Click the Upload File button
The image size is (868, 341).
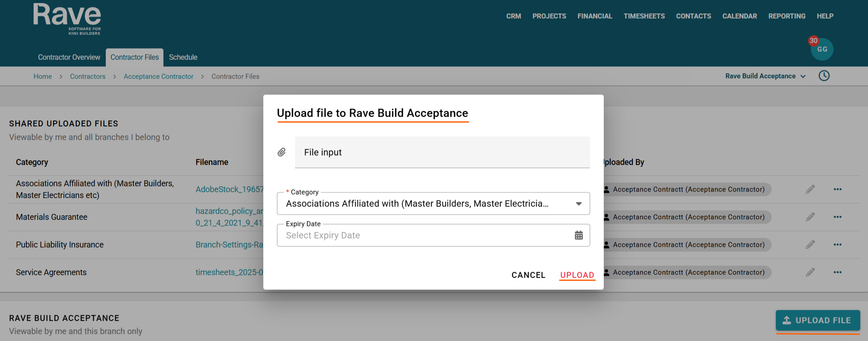[x=818, y=320]
